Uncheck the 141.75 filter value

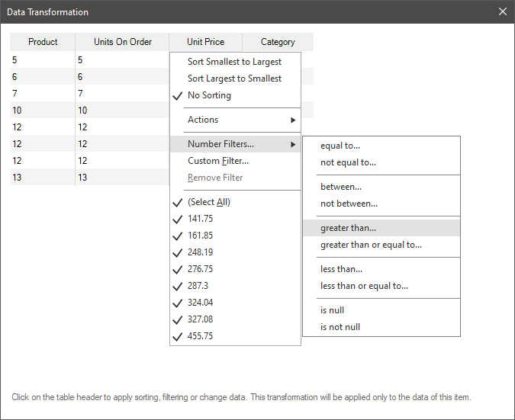click(x=199, y=219)
